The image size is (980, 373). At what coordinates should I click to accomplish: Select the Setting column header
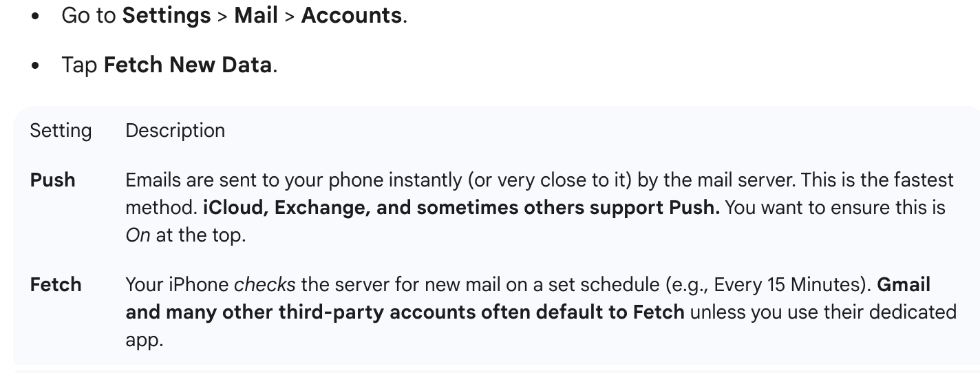(61, 131)
